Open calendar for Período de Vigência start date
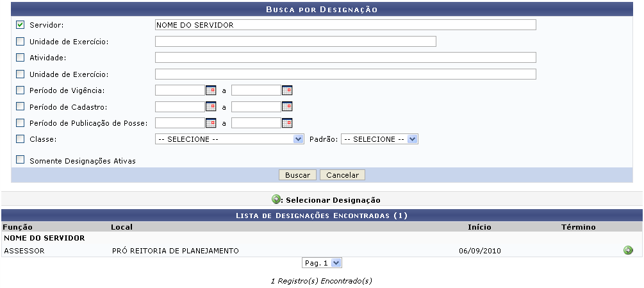Image resolution: width=644 pixels, height=288 pixels. click(x=211, y=90)
